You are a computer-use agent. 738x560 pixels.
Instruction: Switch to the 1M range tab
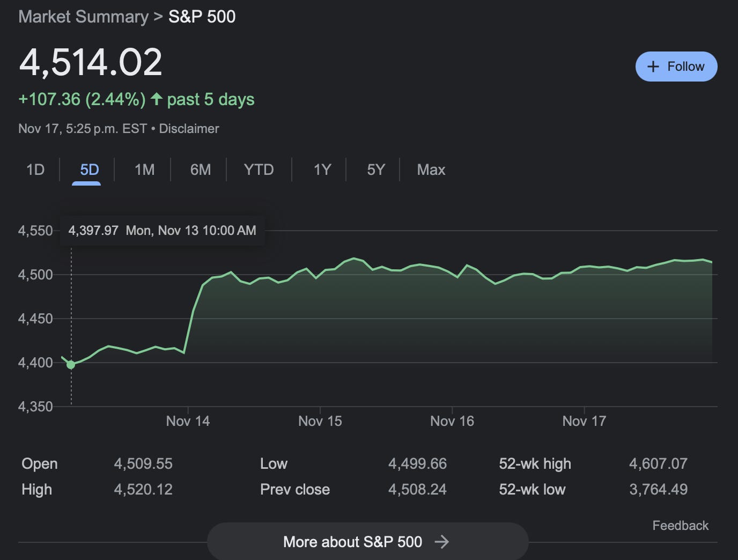(x=144, y=170)
